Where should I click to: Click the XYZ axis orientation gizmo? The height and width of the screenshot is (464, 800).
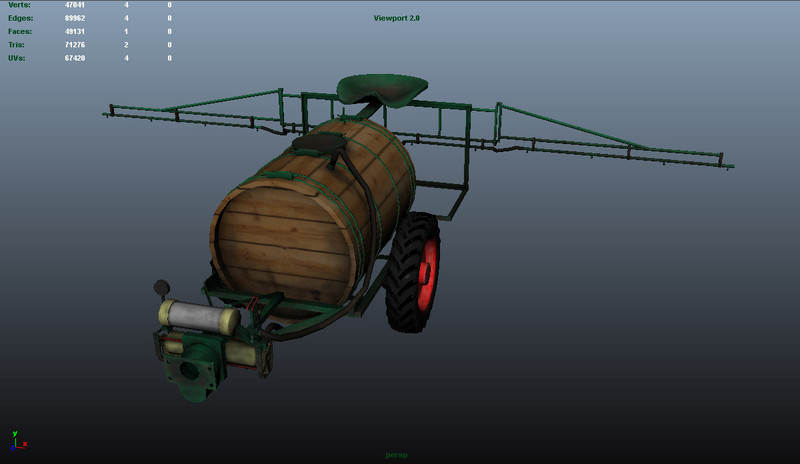(17, 441)
